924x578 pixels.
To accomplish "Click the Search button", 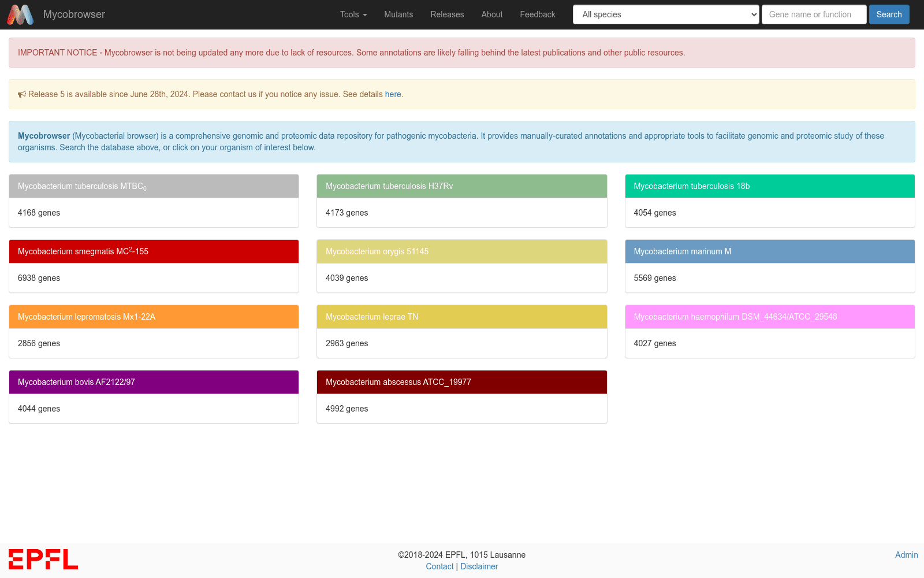I will point(889,14).
